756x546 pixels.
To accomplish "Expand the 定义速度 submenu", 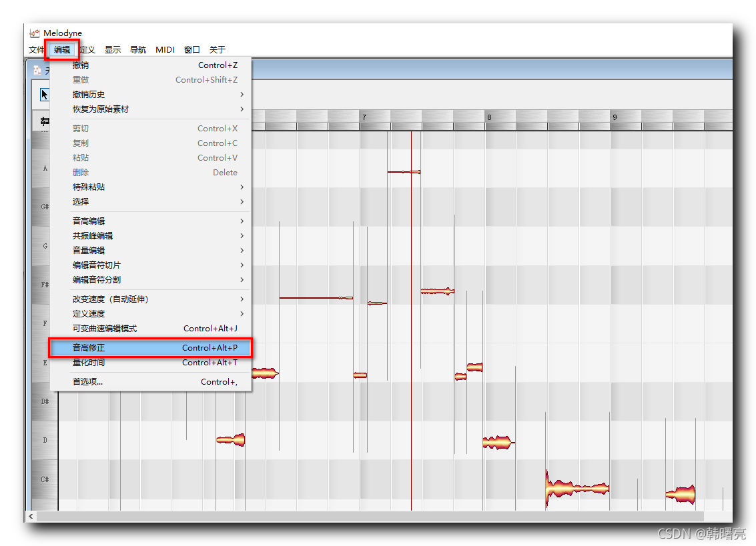I will coord(151,314).
